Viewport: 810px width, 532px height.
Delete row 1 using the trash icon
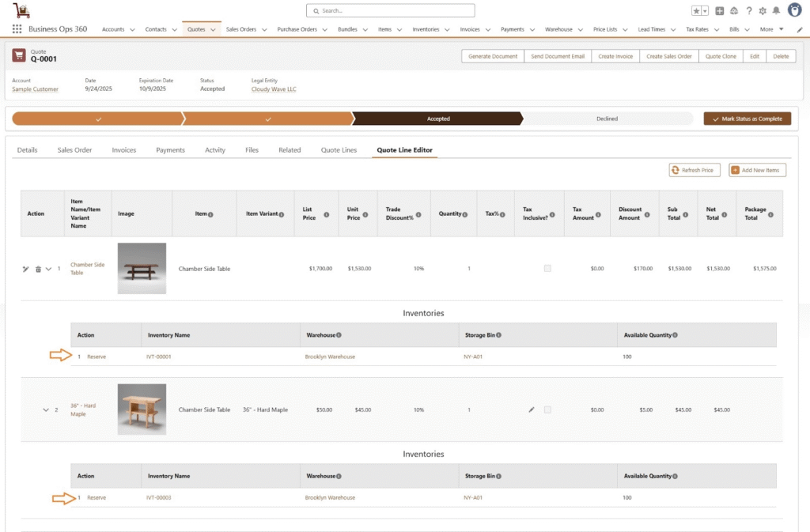[x=38, y=270]
